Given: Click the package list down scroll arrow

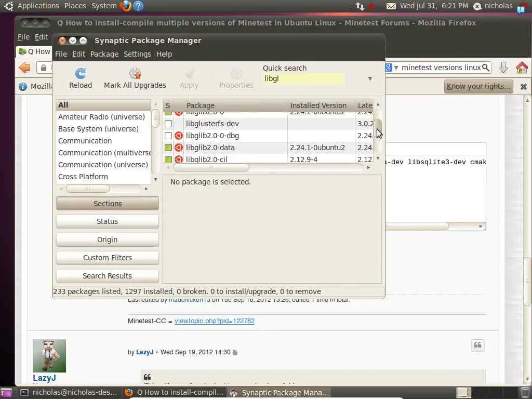Looking at the screenshot, I should click(x=378, y=158).
